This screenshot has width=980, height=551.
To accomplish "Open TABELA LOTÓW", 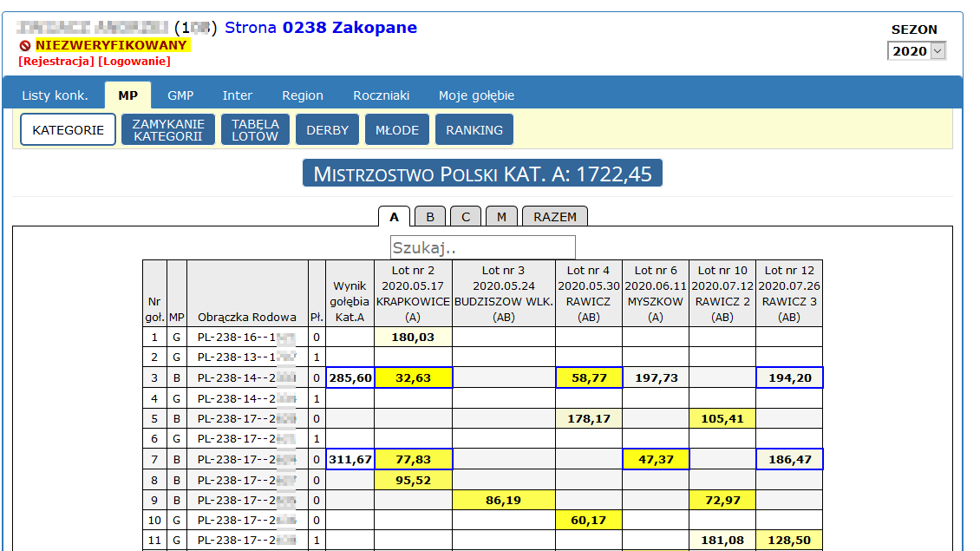I will pos(255,130).
